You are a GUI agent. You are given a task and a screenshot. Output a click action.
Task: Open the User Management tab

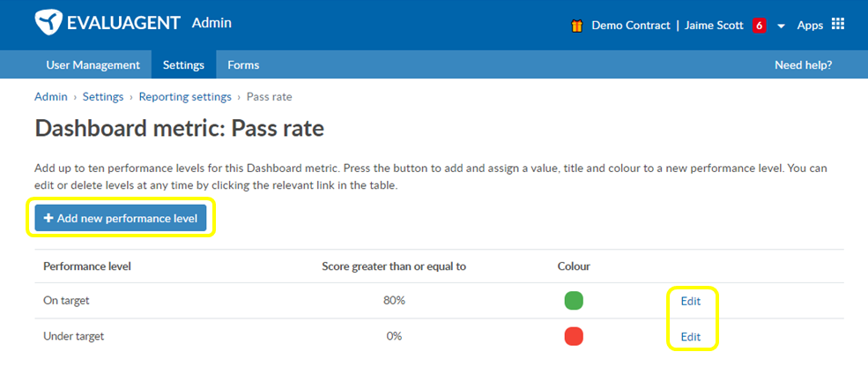coord(93,65)
